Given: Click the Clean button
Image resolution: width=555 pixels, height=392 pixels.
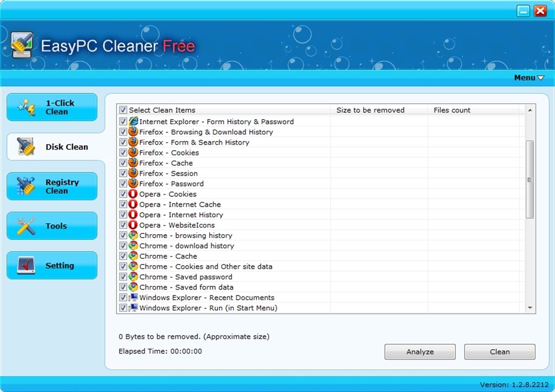Looking at the screenshot, I should 499,352.
